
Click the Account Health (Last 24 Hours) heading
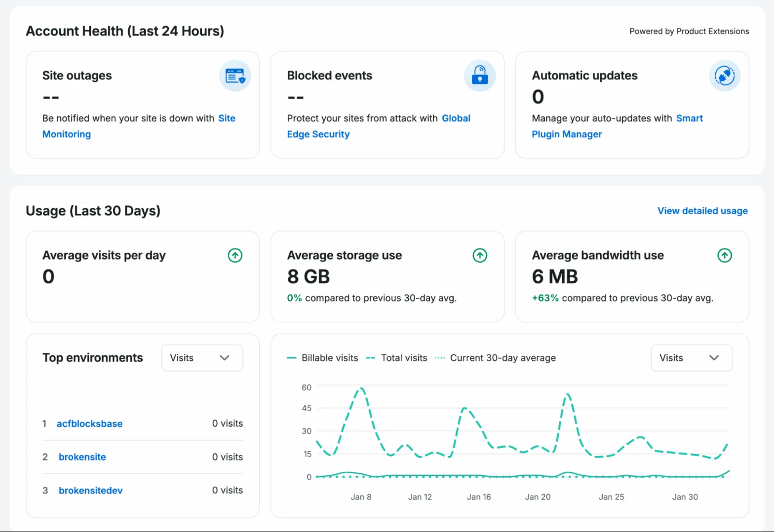125,31
